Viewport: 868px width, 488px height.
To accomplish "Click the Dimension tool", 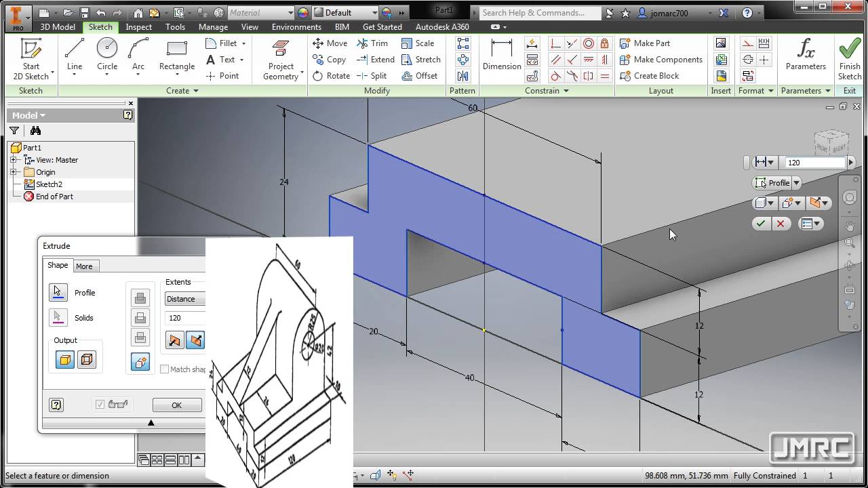I will pyautogui.click(x=502, y=54).
